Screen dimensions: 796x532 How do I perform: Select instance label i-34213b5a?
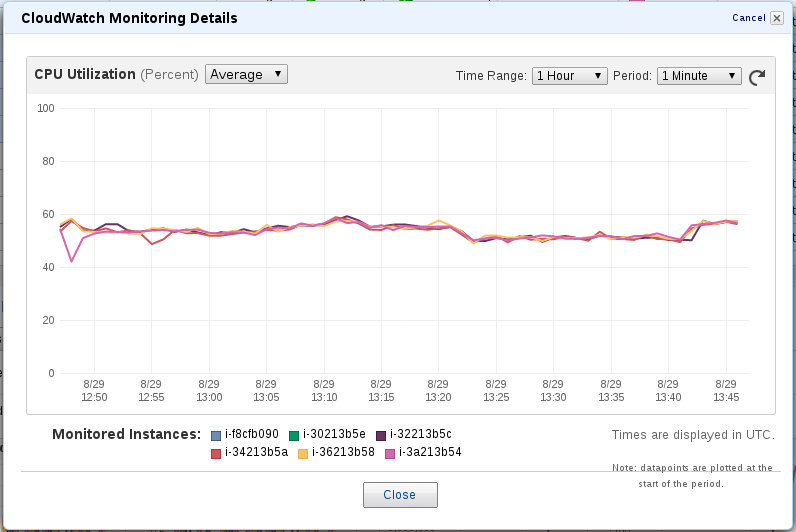click(256, 452)
